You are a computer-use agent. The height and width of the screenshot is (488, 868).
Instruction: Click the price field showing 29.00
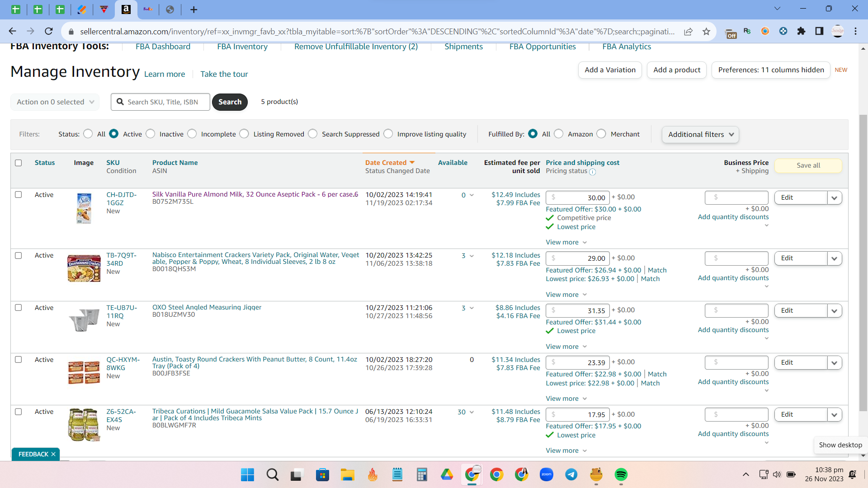click(578, 258)
